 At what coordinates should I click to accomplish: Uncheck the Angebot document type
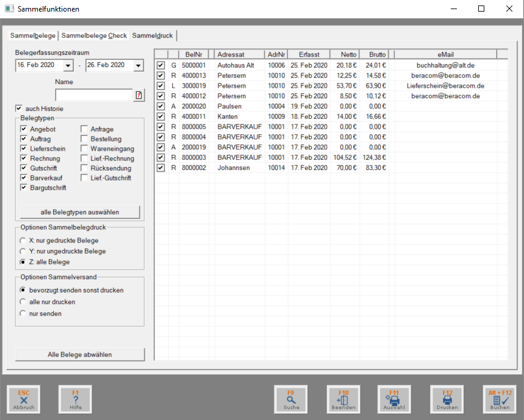coord(24,129)
